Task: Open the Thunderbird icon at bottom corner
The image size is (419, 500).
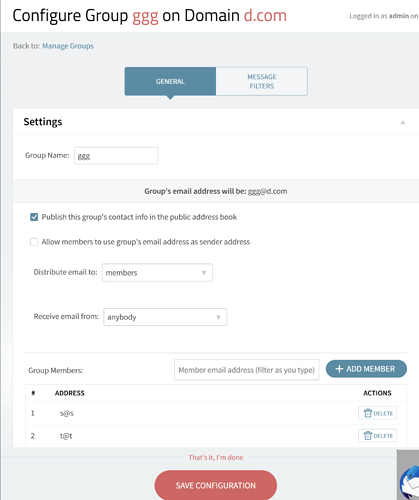Action: point(410,481)
